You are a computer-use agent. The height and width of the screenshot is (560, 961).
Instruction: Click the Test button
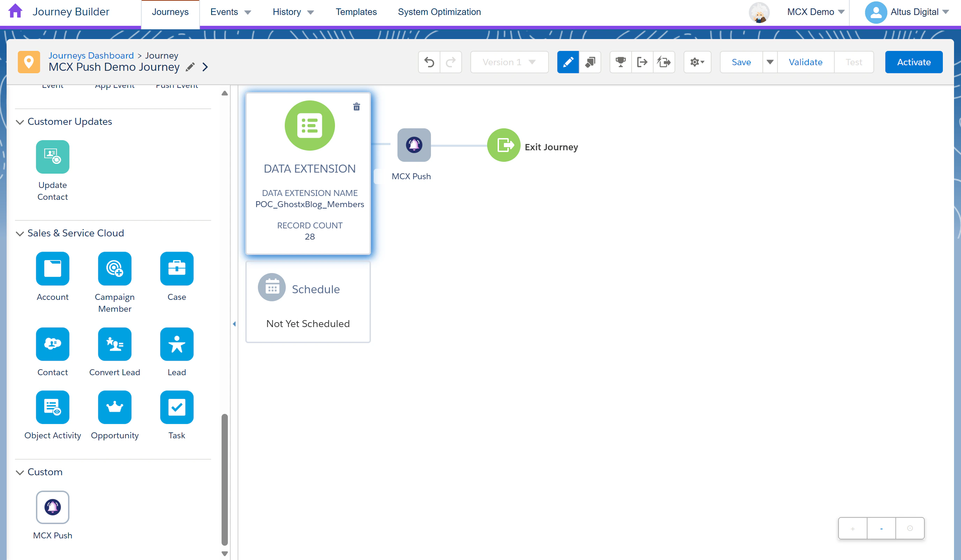[x=854, y=62]
